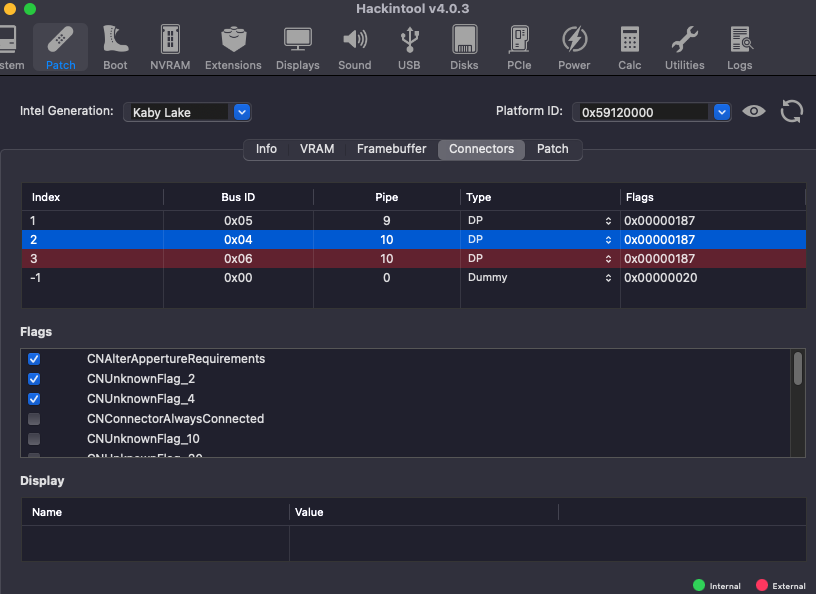Open the Sound toolbar section
Viewport: 816px width, 594px height.
pyautogui.click(x=355, y=47)
